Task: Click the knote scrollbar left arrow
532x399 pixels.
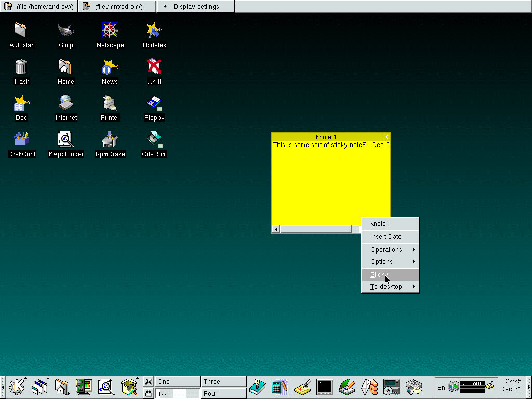Action: (x=276, y=229)
